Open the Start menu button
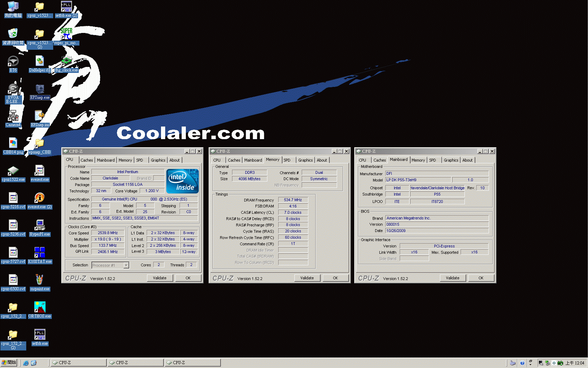The width and height of the screenshot is (588, 368). click(x=9, y=363)
